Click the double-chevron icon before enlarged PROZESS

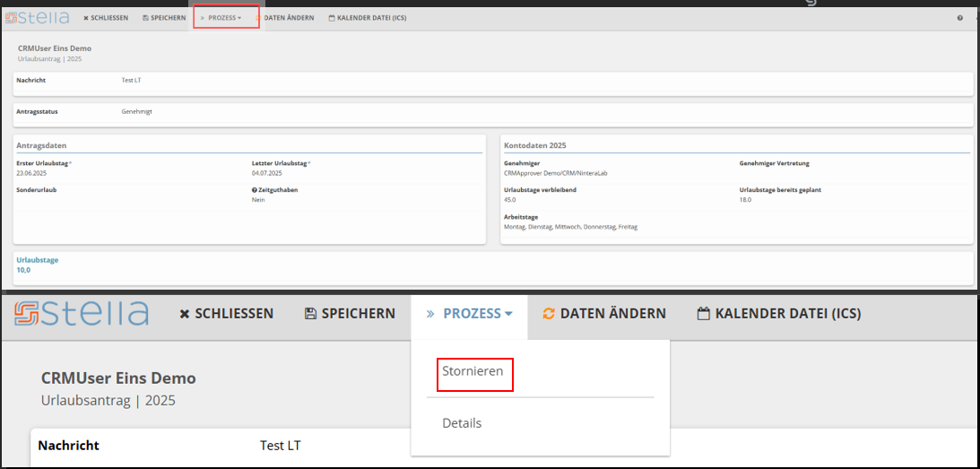[x=430, y=314]
